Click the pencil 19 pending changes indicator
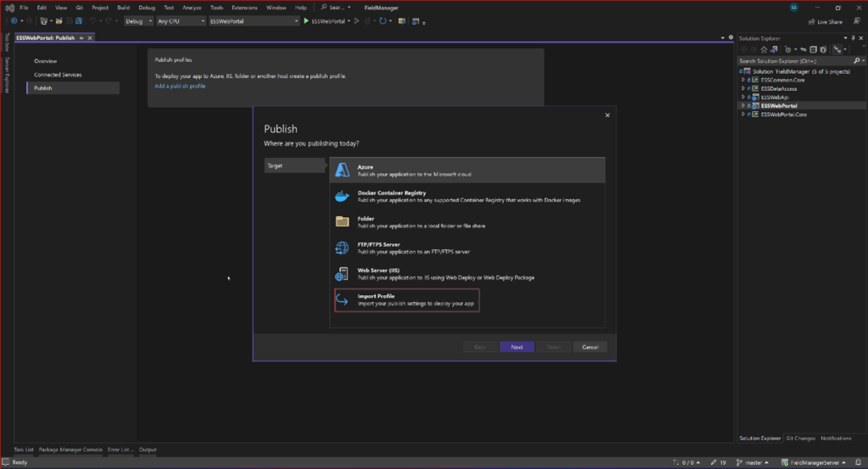 (x=719, y=462)
